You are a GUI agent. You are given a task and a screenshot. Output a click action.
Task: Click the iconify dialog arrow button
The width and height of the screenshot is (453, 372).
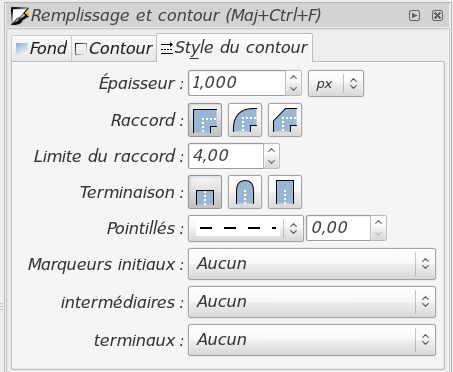[x=414, y=15]
